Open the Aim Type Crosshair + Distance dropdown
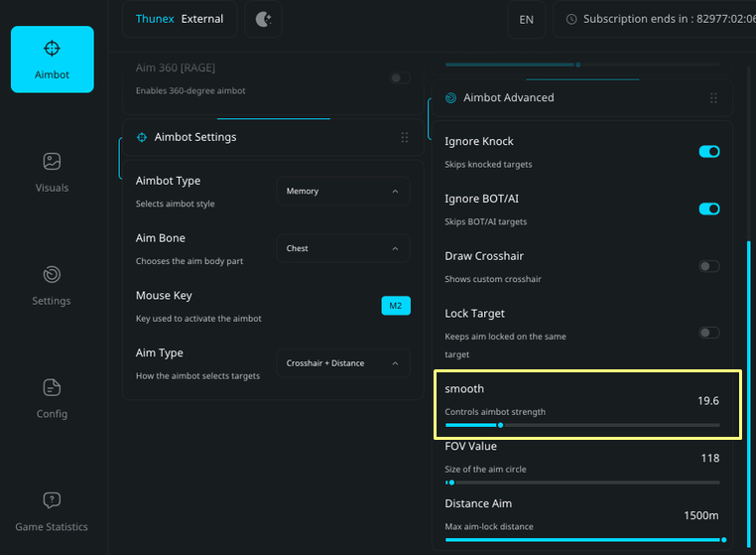Viewport: 756px width, 555px height. 342,363
